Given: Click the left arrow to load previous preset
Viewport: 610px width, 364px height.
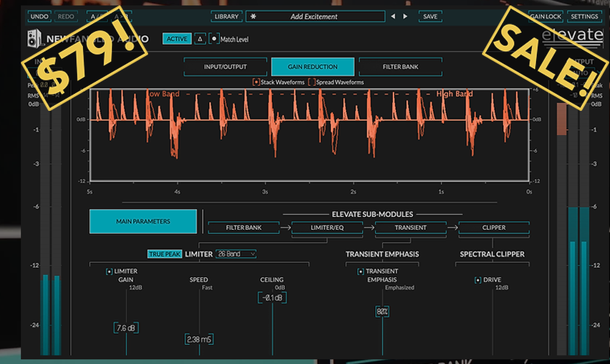Looking at the screenshot, I should click(x=393, y=16).
